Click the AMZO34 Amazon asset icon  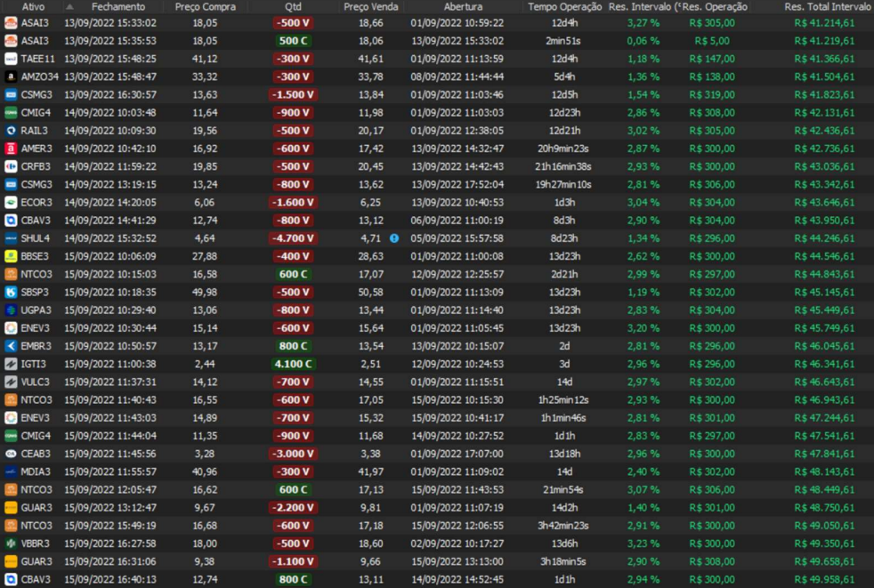click(x=11, y=77)
